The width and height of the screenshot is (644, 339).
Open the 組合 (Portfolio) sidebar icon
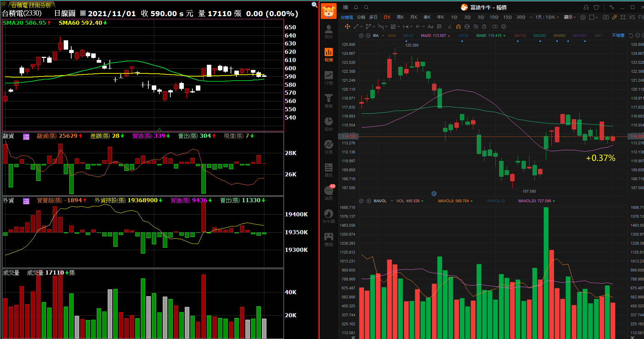[329, 124]
